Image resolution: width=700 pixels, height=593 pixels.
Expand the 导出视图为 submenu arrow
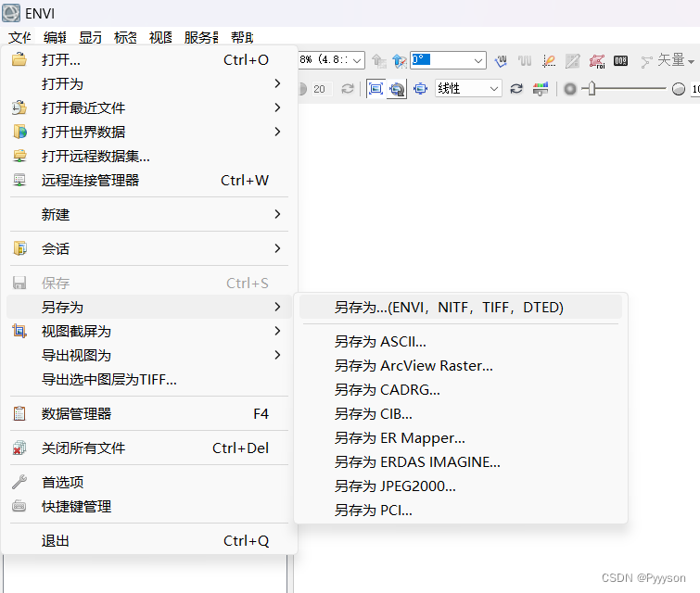[277, 355]
